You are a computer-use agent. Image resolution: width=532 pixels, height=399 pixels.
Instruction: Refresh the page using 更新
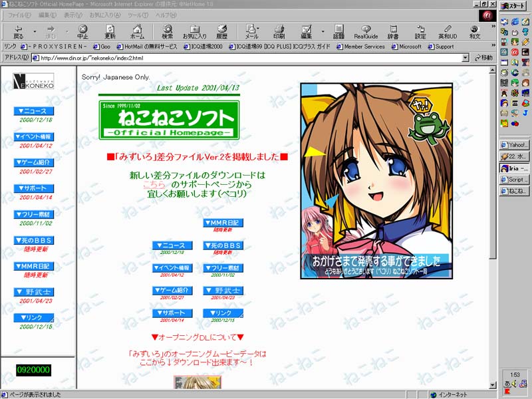click(110, 32)
